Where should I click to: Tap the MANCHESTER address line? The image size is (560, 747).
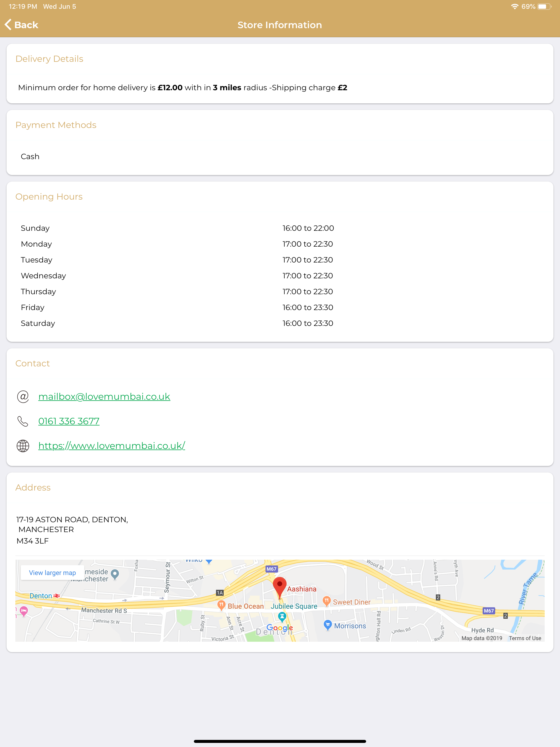46,530
